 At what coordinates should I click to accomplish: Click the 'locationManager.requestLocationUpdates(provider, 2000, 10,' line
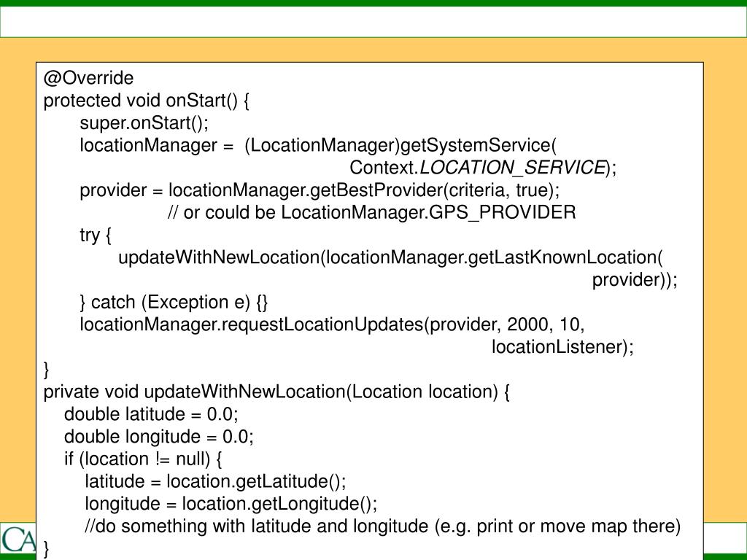click(x=332, y=324)
